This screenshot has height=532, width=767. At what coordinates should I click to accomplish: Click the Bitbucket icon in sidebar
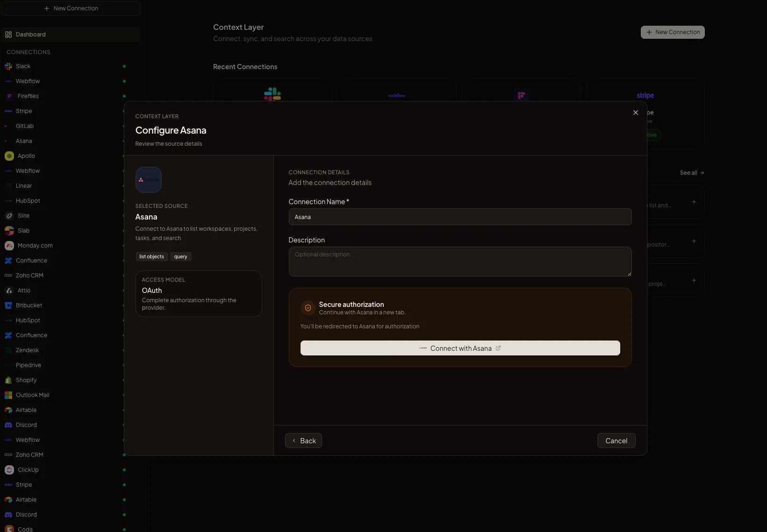point(8,305)
